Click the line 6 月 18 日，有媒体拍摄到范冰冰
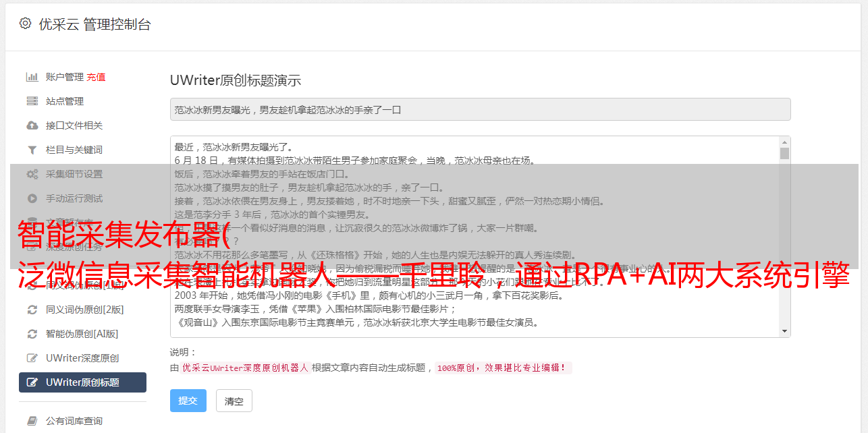This screenshot has height=433, width=868. pyautogui.click(x=355, y=161)
